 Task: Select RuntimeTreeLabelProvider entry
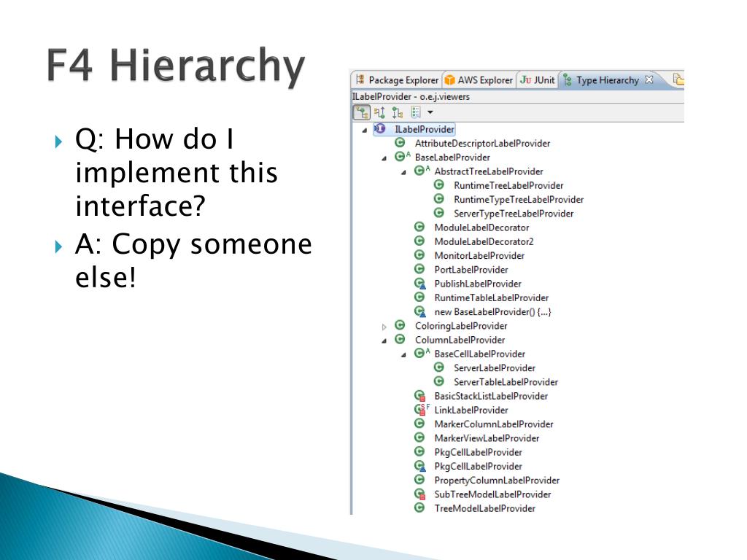[x=508, y=185]
